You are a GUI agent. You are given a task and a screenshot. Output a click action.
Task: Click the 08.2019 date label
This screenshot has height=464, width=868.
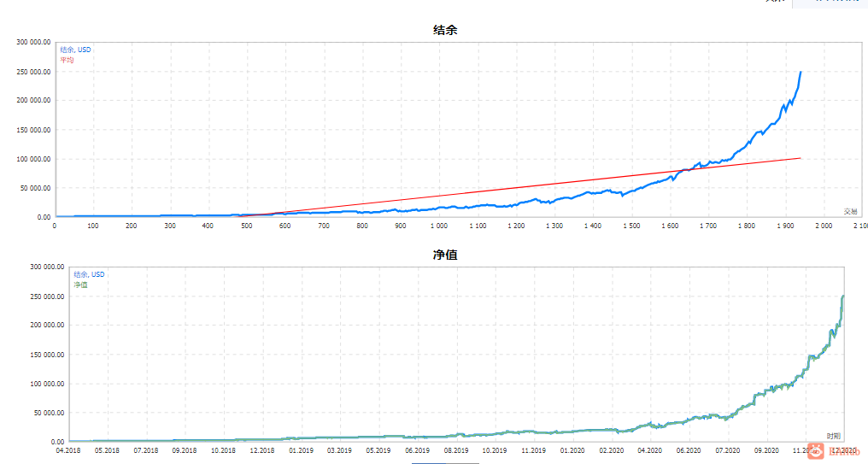(x=456, y=450)
